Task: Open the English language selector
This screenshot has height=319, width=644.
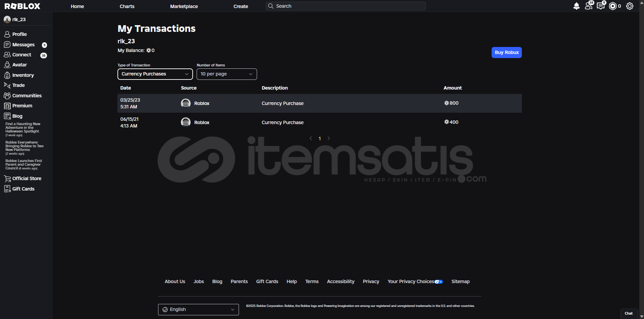Action: point(198,309)
